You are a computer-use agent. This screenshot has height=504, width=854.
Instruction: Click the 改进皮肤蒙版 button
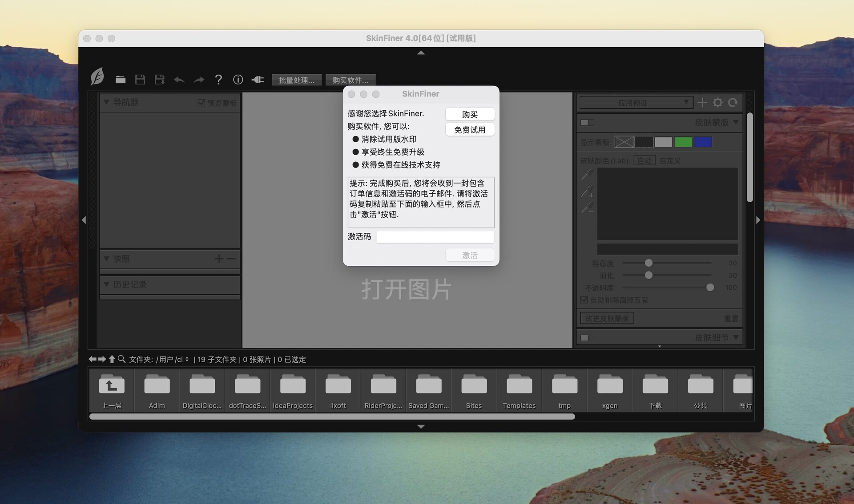(607, 318)
